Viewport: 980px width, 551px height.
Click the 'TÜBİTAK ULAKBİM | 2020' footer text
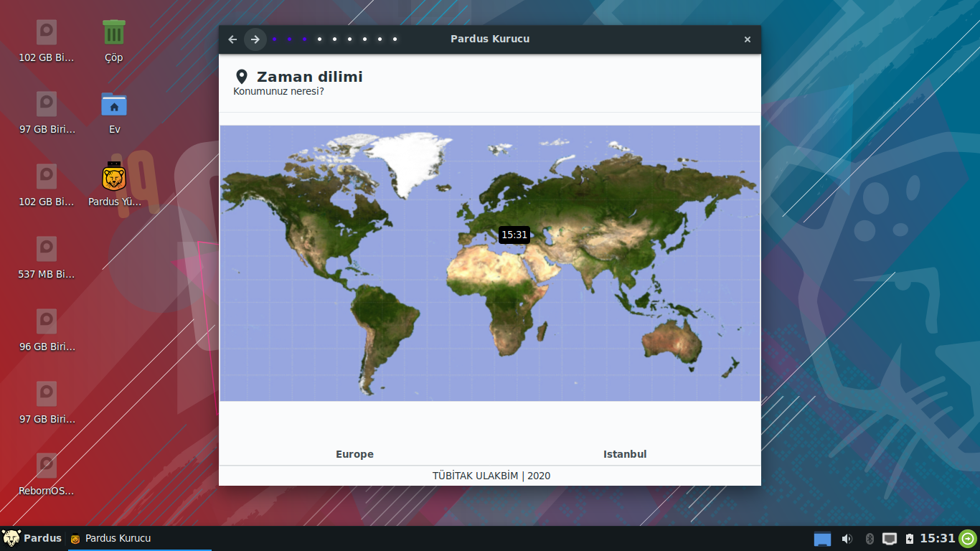click(x=491, y=476)
